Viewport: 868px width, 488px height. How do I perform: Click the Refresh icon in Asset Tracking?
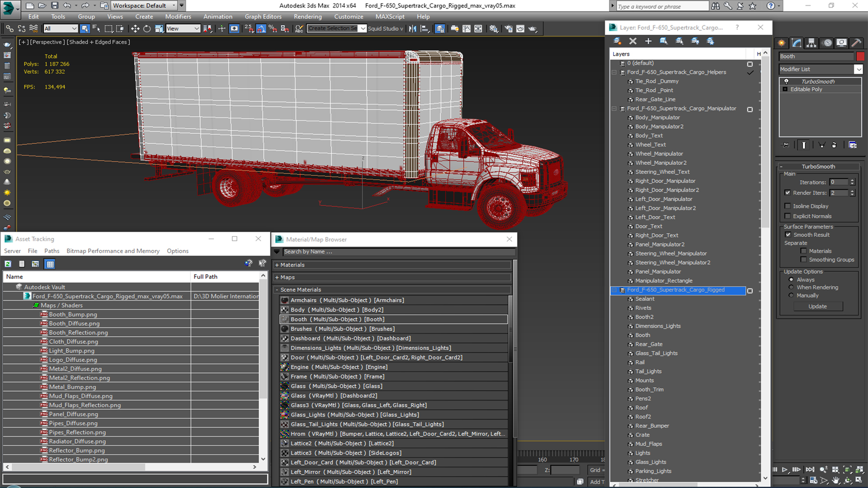point(8,264)
